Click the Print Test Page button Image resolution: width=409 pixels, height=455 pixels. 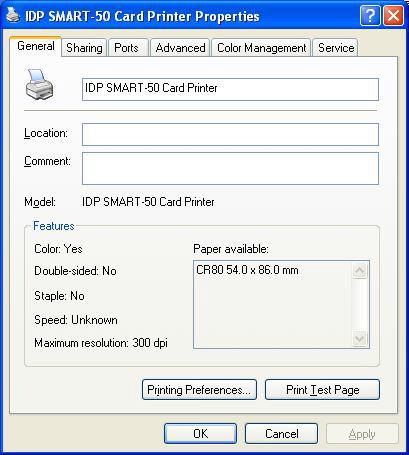pos(322,389)
